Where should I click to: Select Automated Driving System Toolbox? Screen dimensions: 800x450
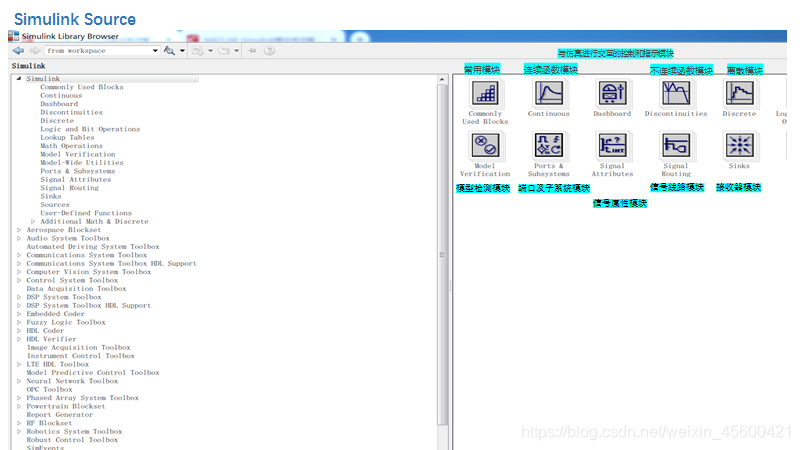point(93,247)
